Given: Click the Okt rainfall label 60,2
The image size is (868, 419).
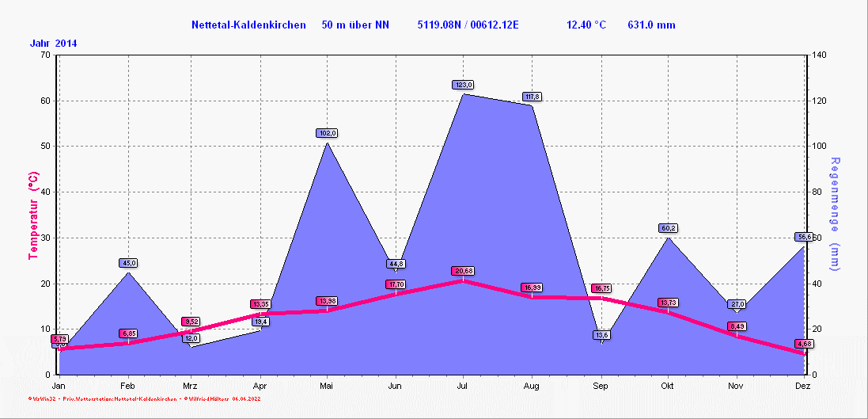Looking at the screenshot, I should click(x=669, y=228).
